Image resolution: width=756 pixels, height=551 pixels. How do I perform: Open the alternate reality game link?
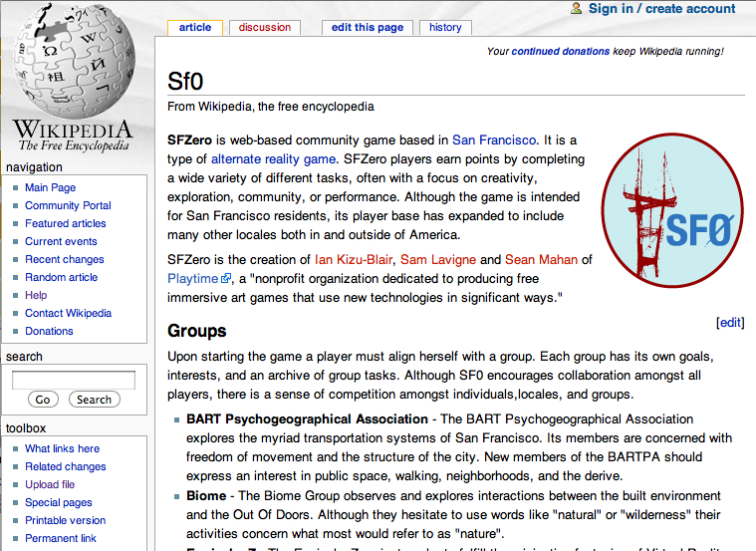(x=273, y=159)
